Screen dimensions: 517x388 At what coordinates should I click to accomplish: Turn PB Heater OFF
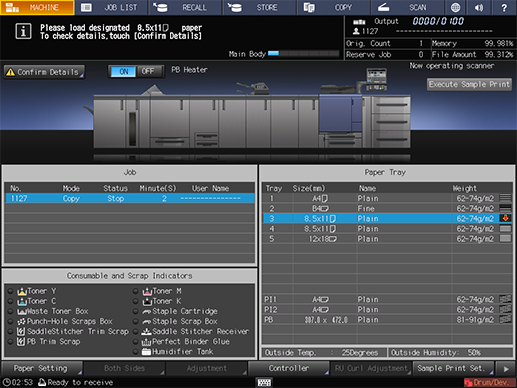[148, 71]
